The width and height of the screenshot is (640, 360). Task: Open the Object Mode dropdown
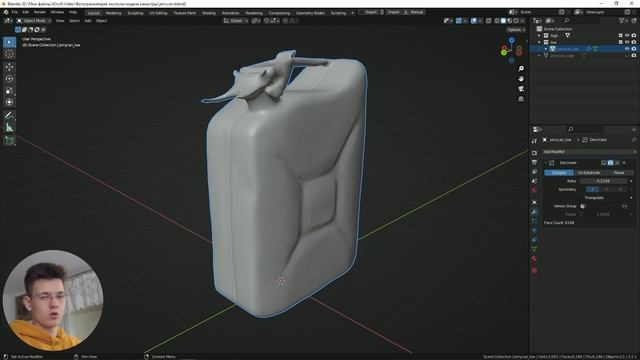point(34,21)
